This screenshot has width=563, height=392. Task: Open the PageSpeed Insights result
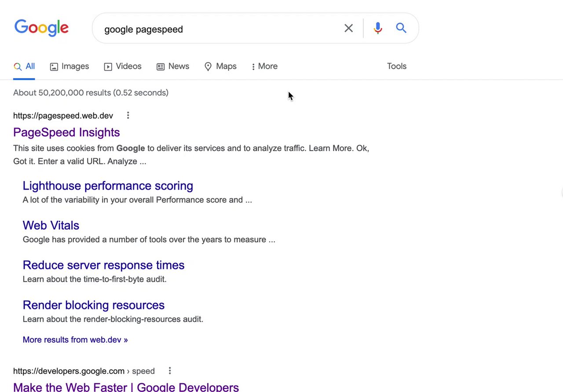click(x=66, y=132)
